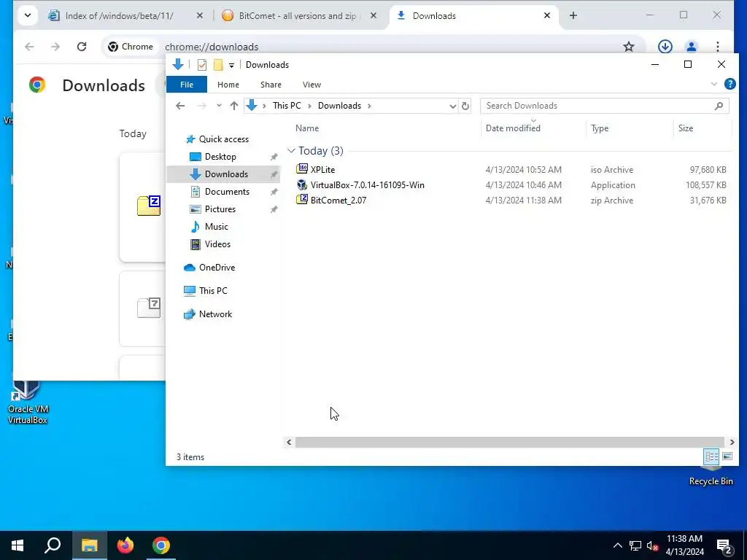Sort files by Size column

686,128
